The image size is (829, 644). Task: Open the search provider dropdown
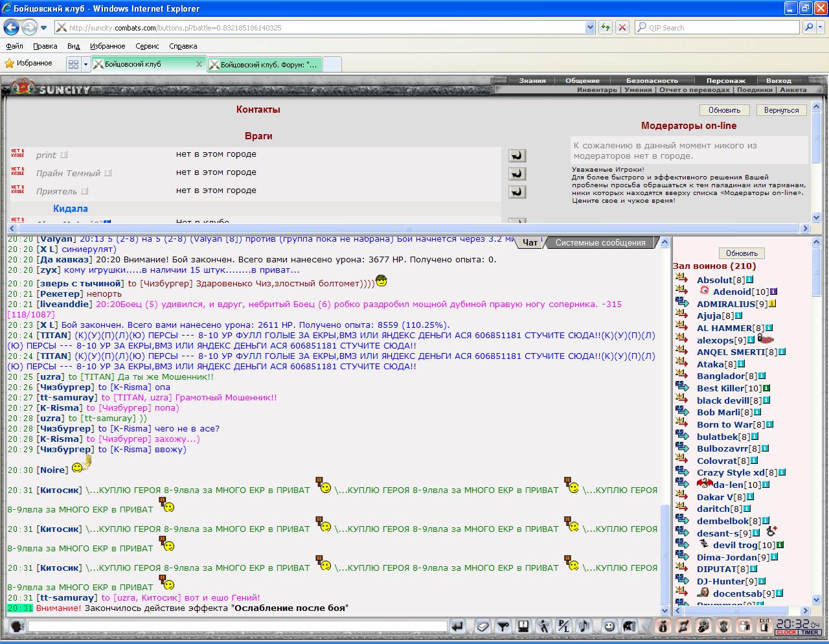(821, 27)
